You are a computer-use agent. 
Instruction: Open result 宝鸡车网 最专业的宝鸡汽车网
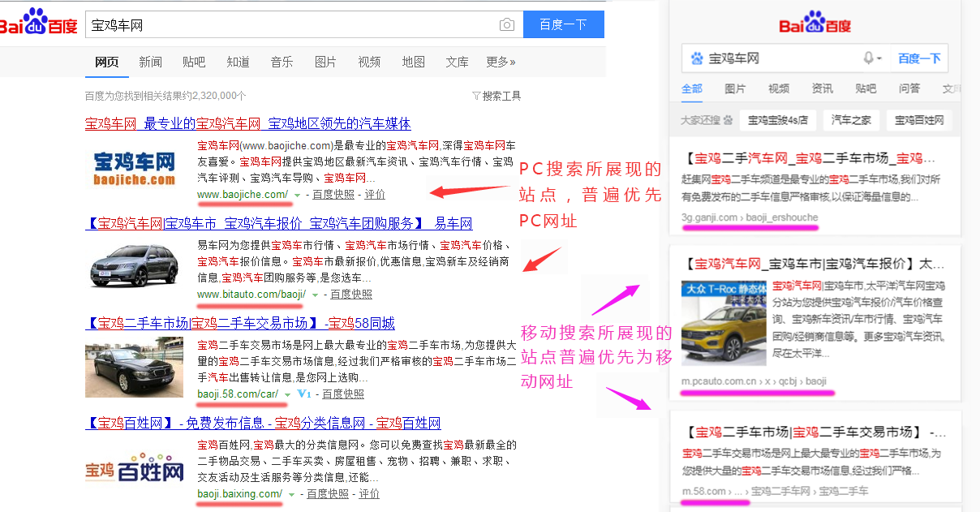click(247, 124)
